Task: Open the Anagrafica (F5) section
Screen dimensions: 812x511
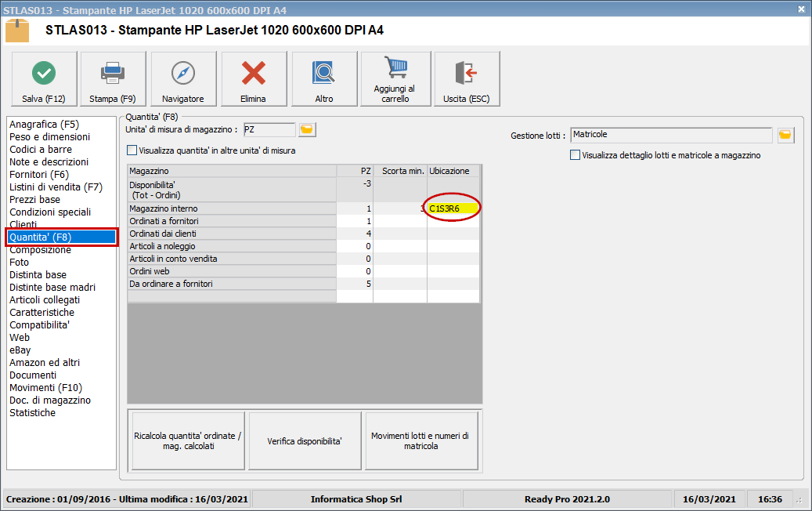Action: pos(44,125)
